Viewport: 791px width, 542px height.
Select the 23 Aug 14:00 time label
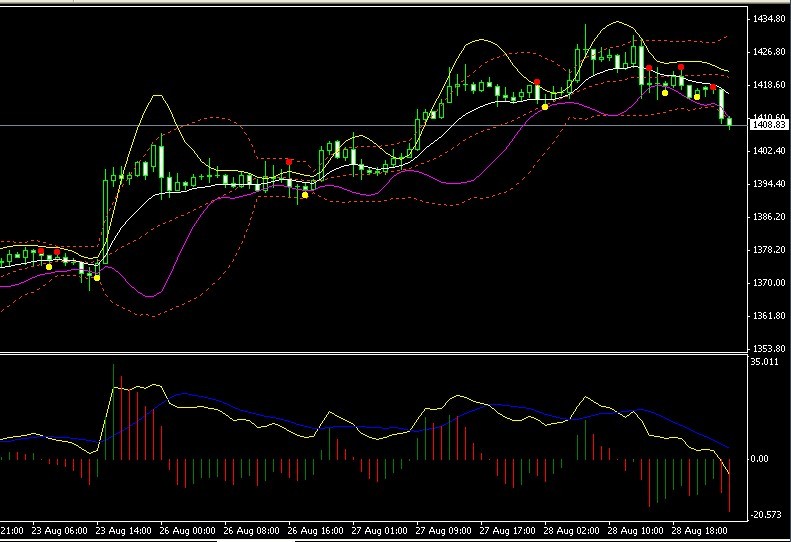point(123,531)
